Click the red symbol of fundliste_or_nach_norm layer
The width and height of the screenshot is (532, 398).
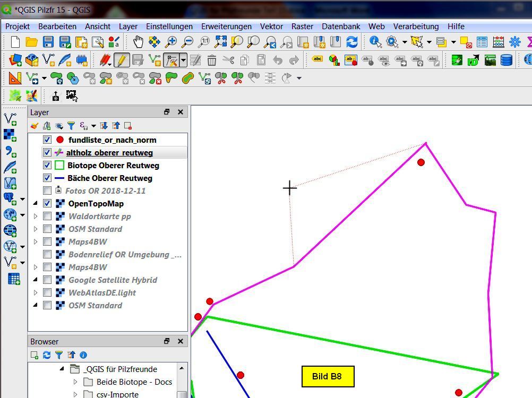[x=59, y=140]
